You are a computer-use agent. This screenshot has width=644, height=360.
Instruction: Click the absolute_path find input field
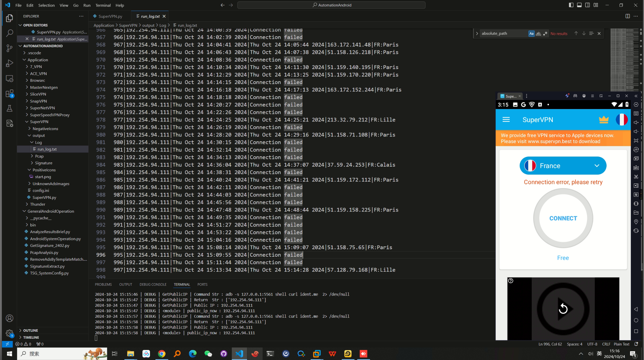tap(504, 33)
